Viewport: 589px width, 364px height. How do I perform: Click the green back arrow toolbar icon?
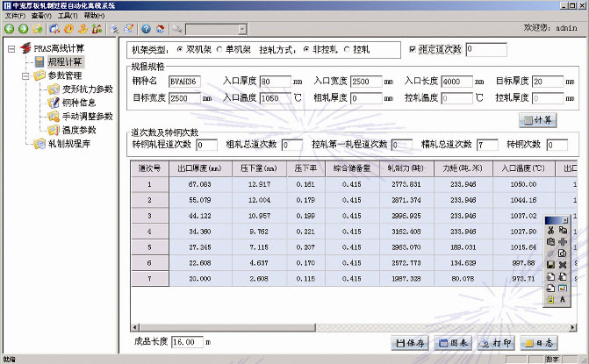tap(9, 29)
